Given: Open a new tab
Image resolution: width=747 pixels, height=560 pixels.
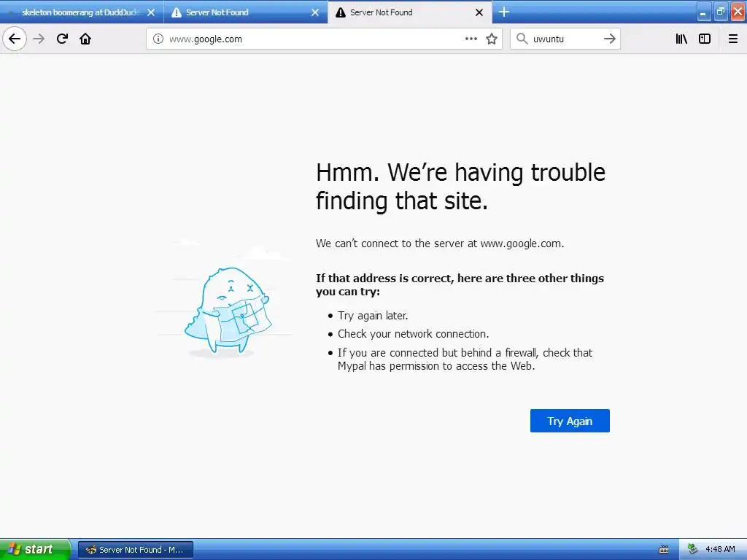Looking at the screenshot, I should [x=504, y=12].
